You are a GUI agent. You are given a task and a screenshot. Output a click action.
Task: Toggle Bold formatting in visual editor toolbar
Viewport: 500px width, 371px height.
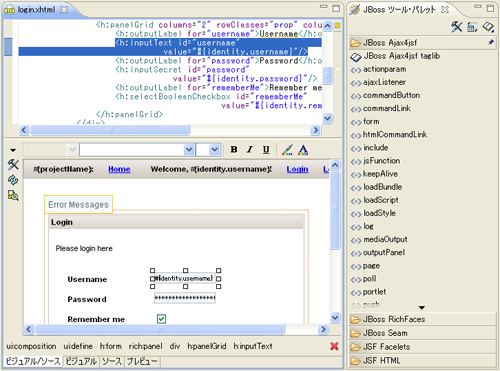pos(234,150)
